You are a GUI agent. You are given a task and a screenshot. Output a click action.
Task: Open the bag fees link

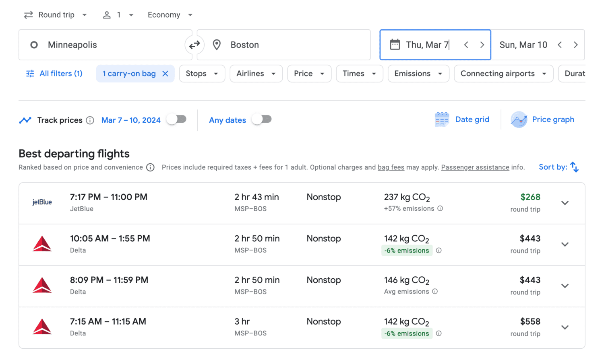(x=391, y=167)
